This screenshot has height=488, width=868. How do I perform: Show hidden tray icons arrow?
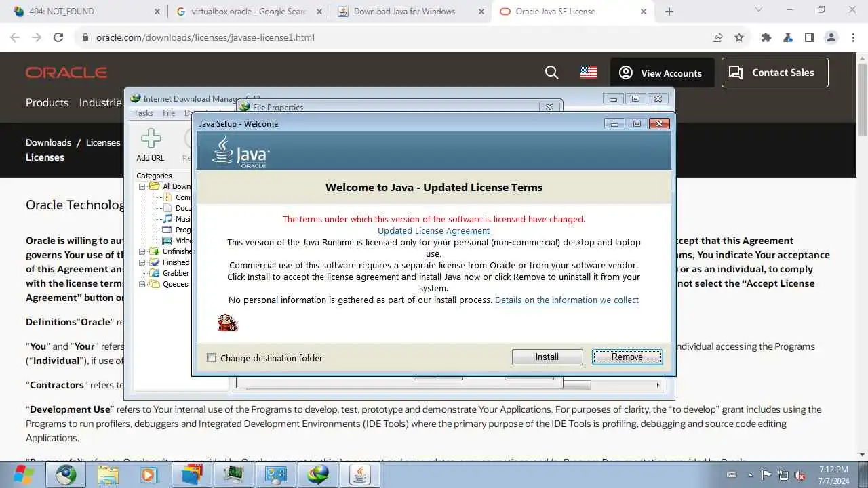(x=751, y=475)
